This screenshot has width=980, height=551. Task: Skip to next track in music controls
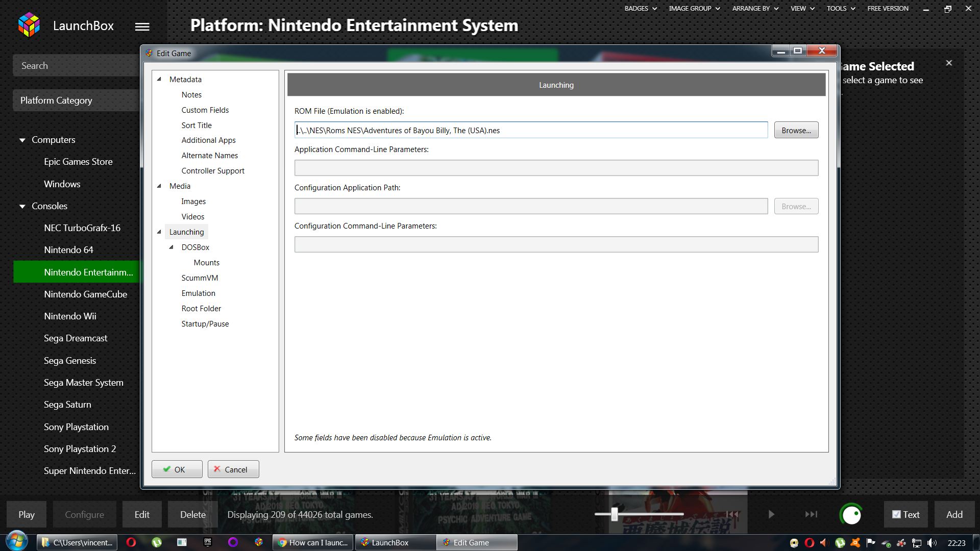pyautogui.click(x=811, y=514)
